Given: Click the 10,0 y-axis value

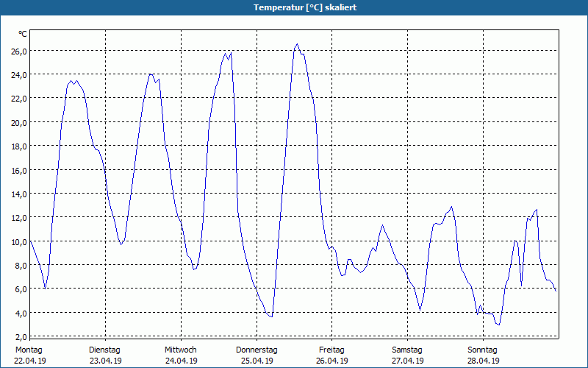Looking at the screenshot, I should pyautogui.click(x=19, y=242).
